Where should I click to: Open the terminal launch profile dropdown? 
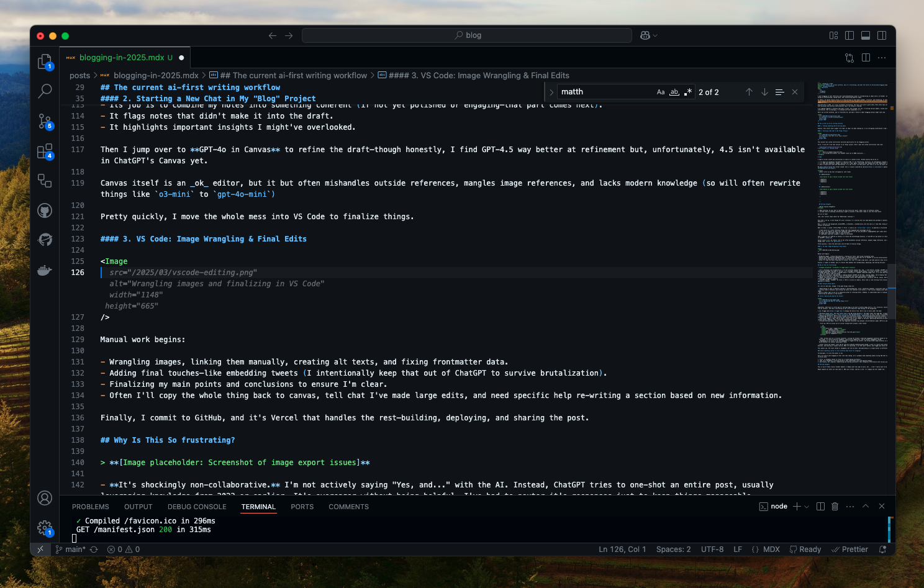pos(807,507)
